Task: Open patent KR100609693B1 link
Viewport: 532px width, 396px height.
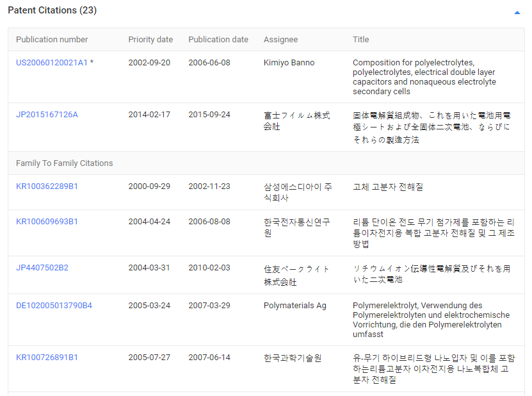Action: pos(47,222)
